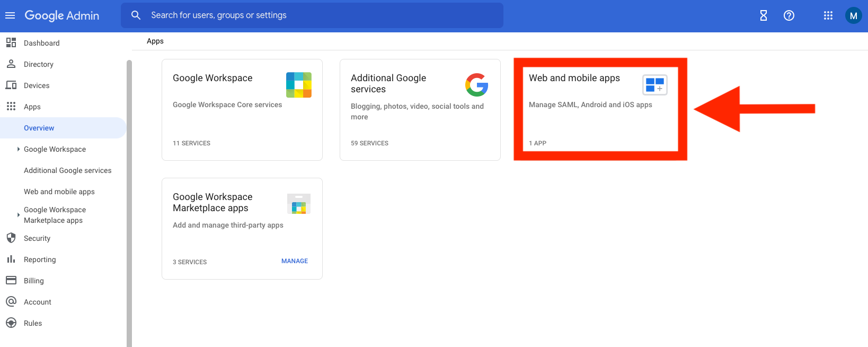Click the Apps breadcrumb heading
Image resolution: width=868 pixels, height=347 pixels.
[x=155, y=41]
